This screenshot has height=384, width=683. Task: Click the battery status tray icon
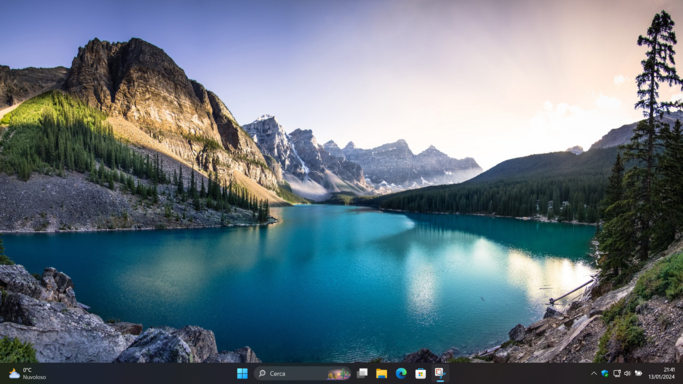(x=639, y=373)
